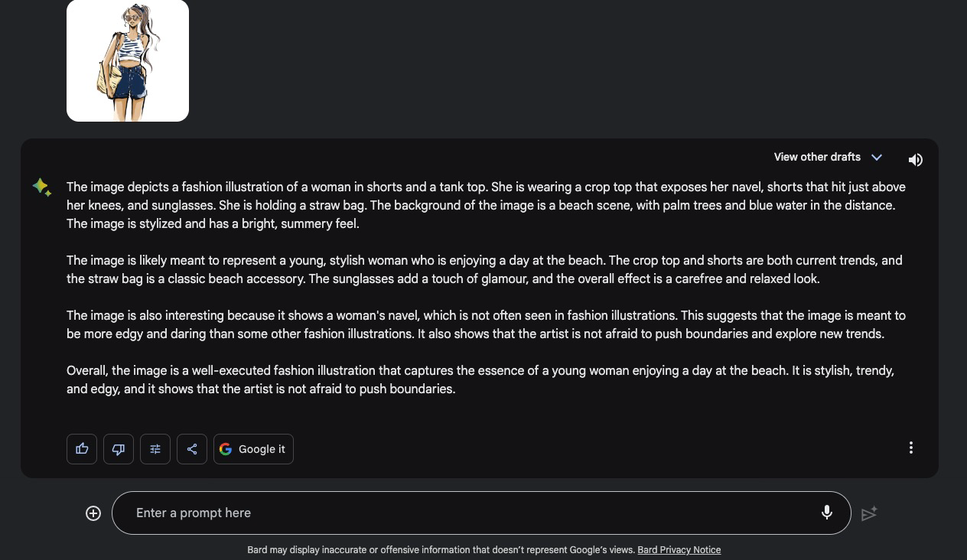The height and width of the screenshot is (560, 967).
Task: Open the modify response tune icon
Action: tap(155, 449)
